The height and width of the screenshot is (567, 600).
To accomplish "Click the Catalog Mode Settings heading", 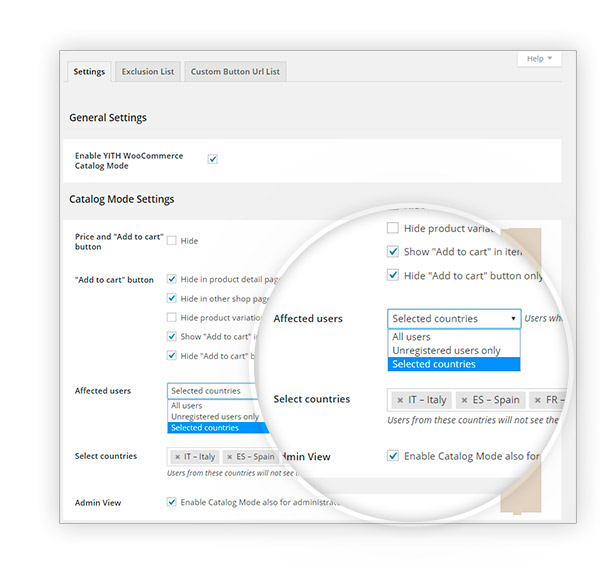I will pos(122,199).
